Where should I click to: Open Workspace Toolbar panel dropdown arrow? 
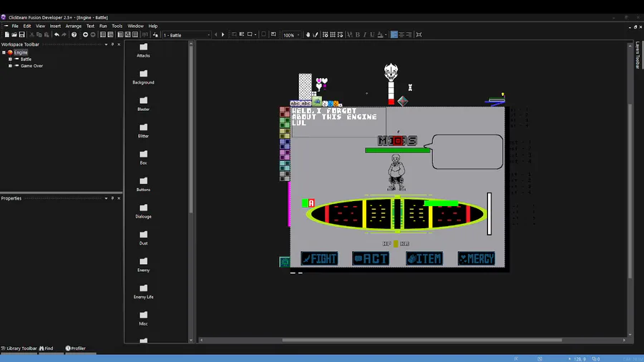pos(106,44)
